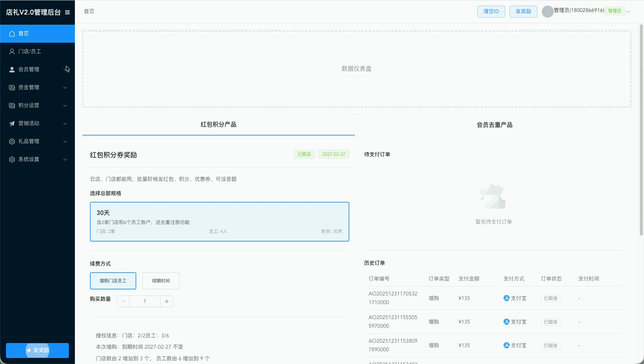Expand the 积分运营 submenu
Image resolution: width=644 pixels, height=364 pixels.
coord(65,106)
